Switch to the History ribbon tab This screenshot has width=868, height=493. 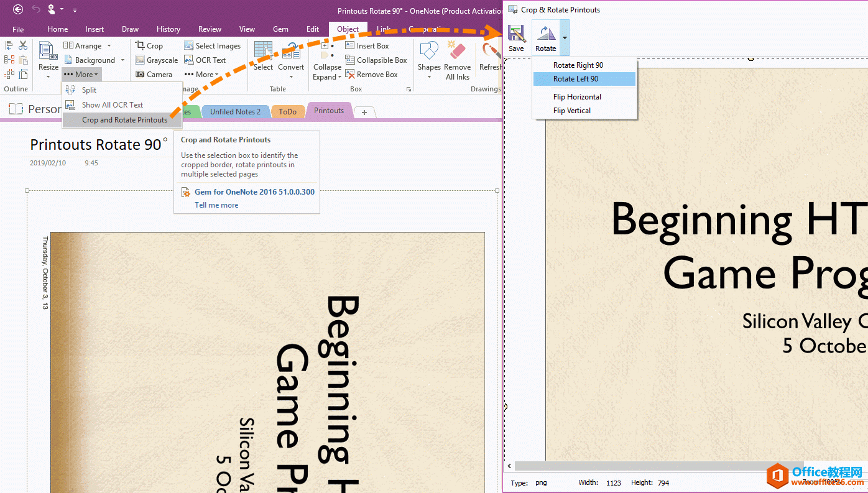[x=168, y=29]
